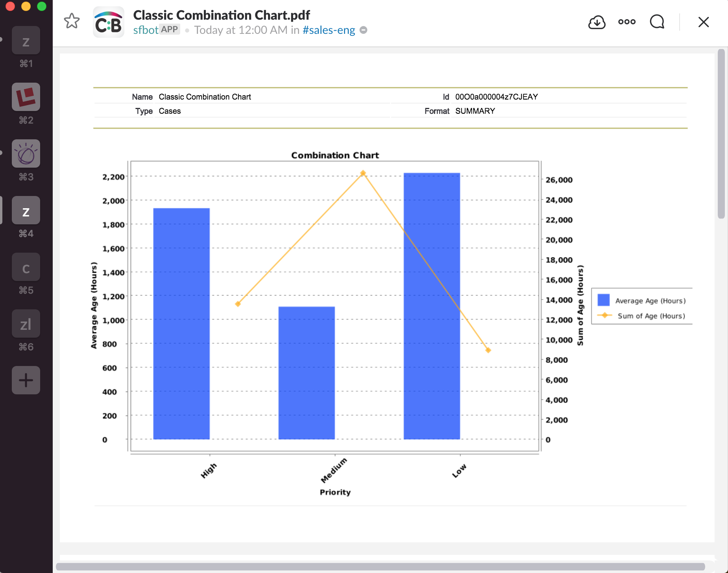This screenshot has width=728, height=573.
Task: Open the sfbot app profile
Action: (x=146, y=30)
